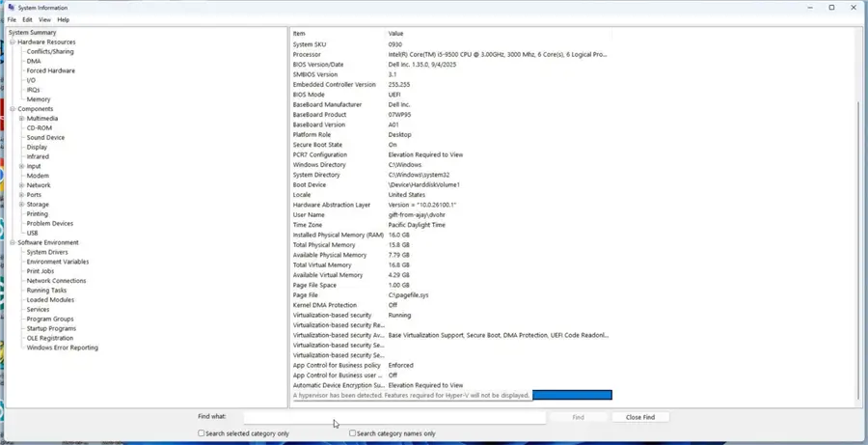This screenshot has width=868, height=445.
Task: Collapse the Hardware Resources tree node
Action: coord(13,42)
